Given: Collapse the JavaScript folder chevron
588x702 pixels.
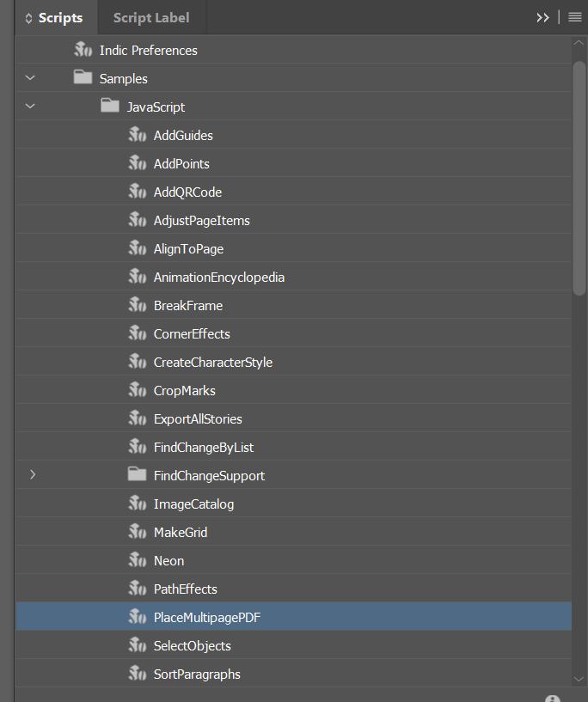Looking at the screenshot, I should [31, 107].
